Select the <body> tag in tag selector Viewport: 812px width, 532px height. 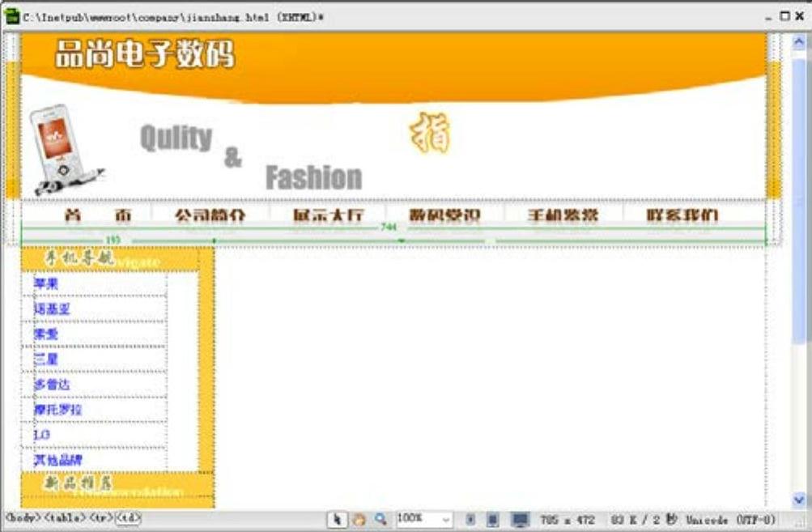(x=23, y=517)
